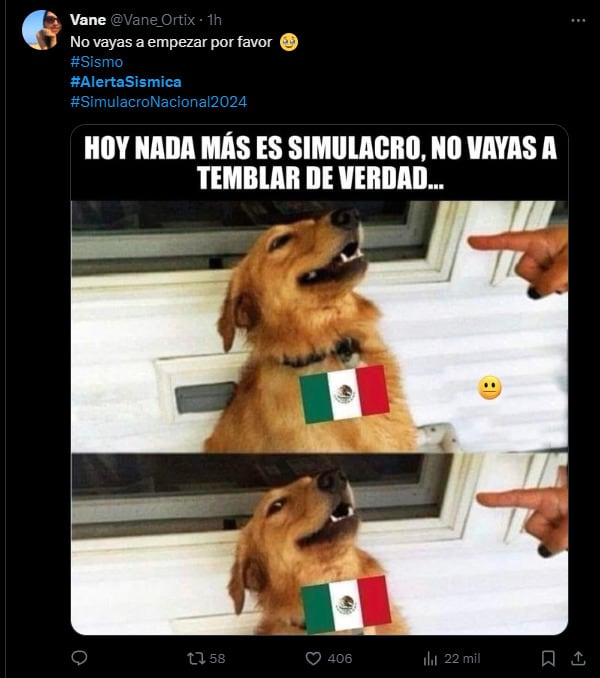Follow the #AlertaSismica hashtag link
The image size is (600, 678).
point(126,82)
